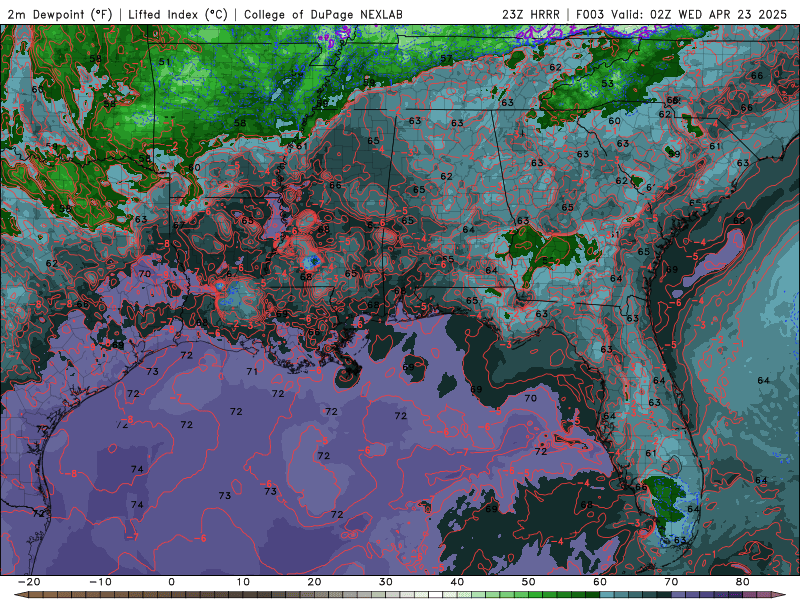This screenshot has width=800, height=600.
Task: Click the "2m Dewpoint (°F)" title text
Action: [59, 15]
